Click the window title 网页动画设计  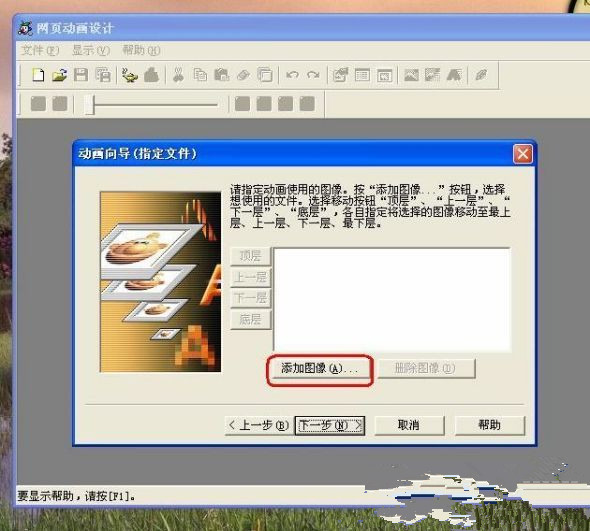pos(75,28)
